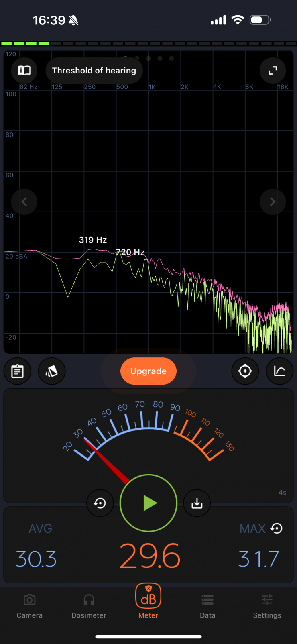
Task: Save the recording with the download icon
Action: (197, 503)
